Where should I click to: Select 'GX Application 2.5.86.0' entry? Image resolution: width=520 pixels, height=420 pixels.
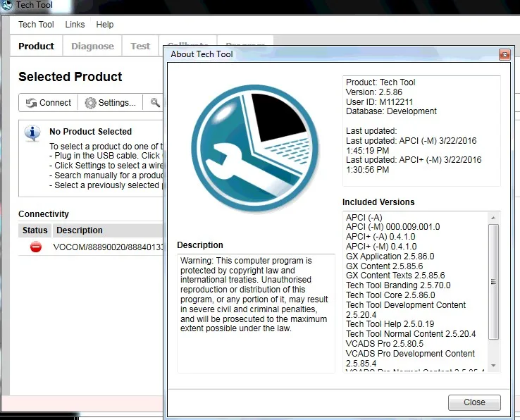[390, 257]
